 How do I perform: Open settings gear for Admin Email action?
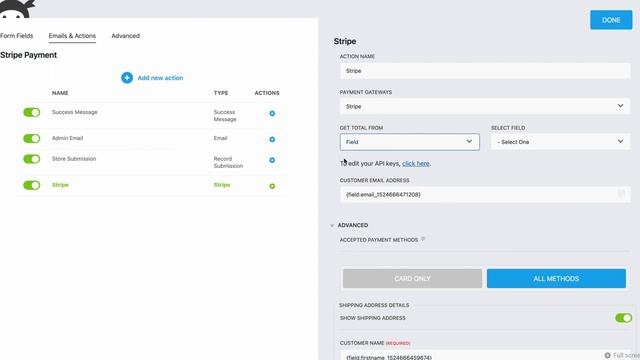(272, 140)
